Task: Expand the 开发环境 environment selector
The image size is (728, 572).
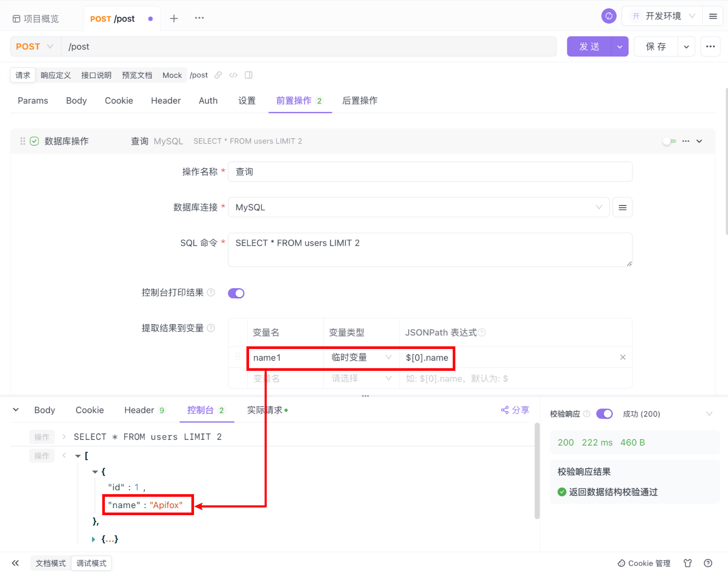Action: [x=662, y=16]
